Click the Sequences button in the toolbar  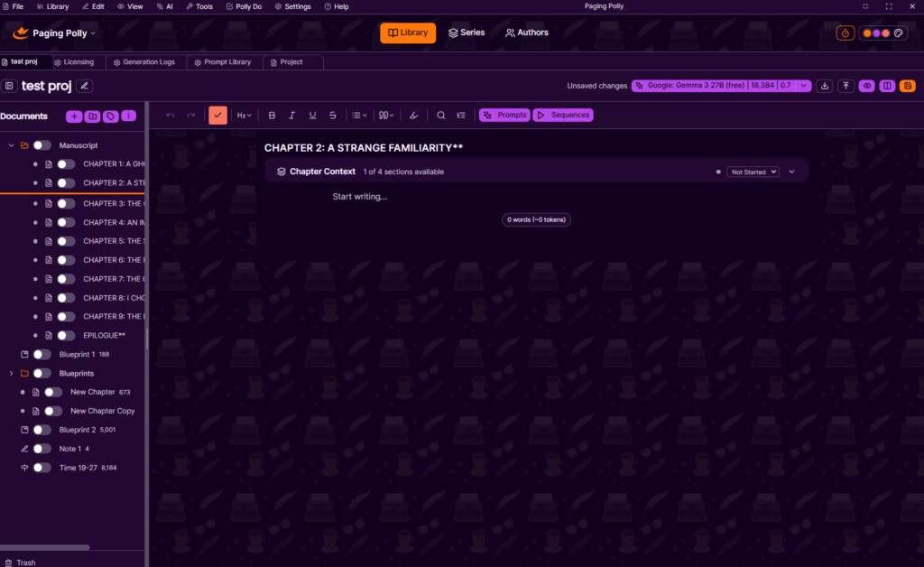click(564, 115)
